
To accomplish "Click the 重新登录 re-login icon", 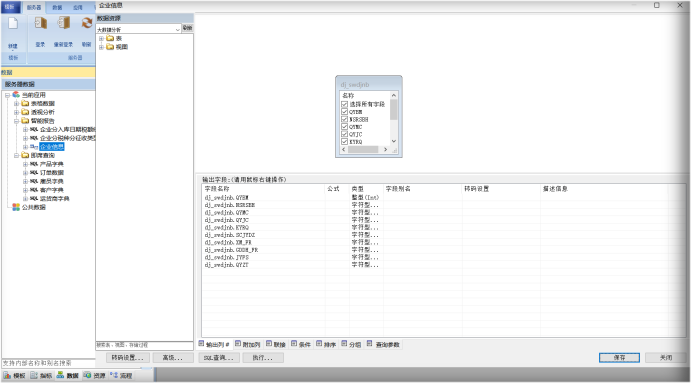I will pyautogui.click(x=64, y=23).
